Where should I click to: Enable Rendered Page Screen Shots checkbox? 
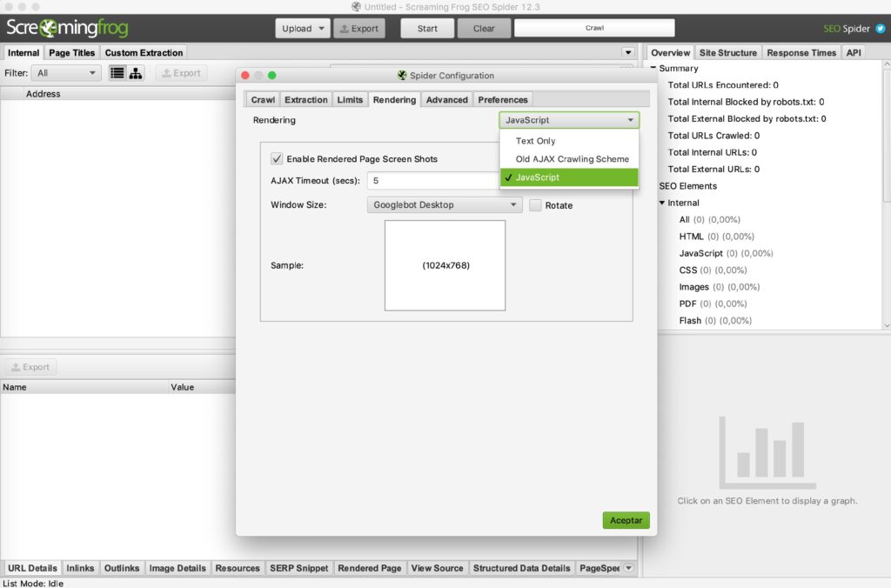tap(277, 158)
